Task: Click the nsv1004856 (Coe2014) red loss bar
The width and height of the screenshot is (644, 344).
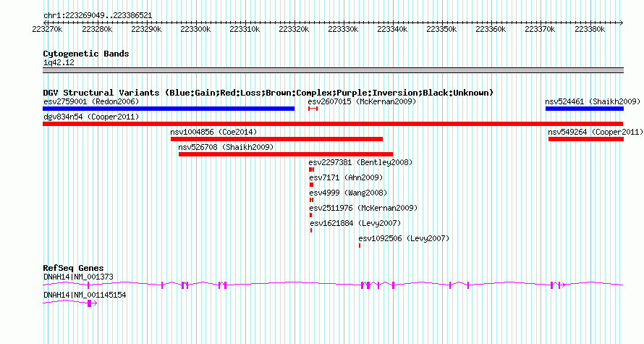Action: tap(277, 139)
